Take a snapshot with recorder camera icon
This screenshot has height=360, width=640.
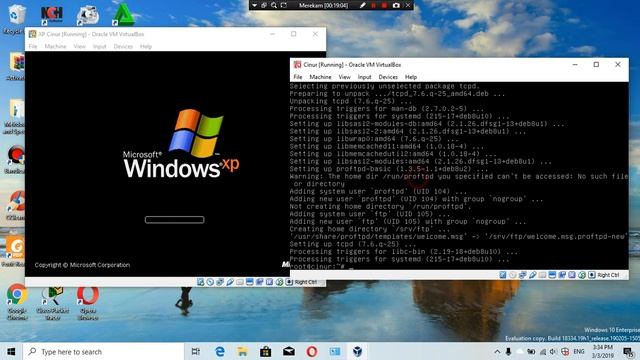click(x=396, y=5)
